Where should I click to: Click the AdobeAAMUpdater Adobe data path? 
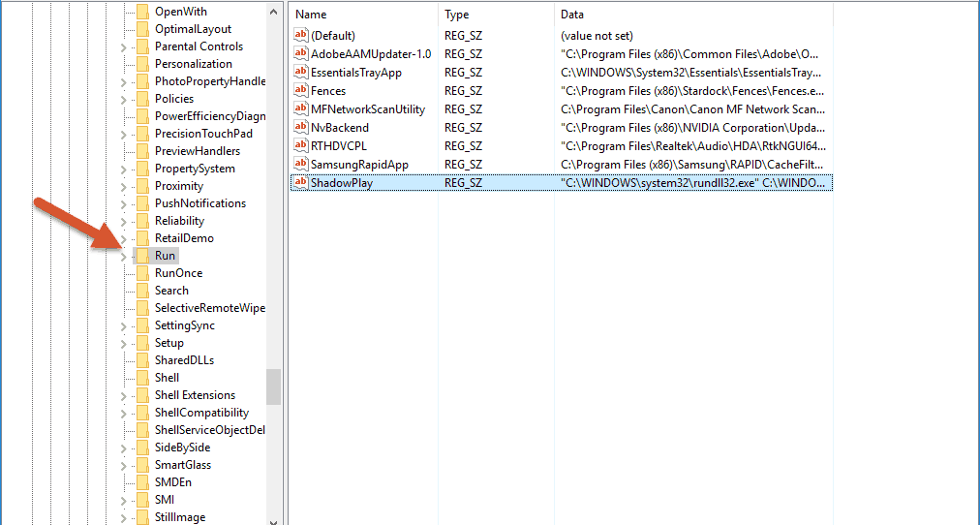tap(690, 54)
